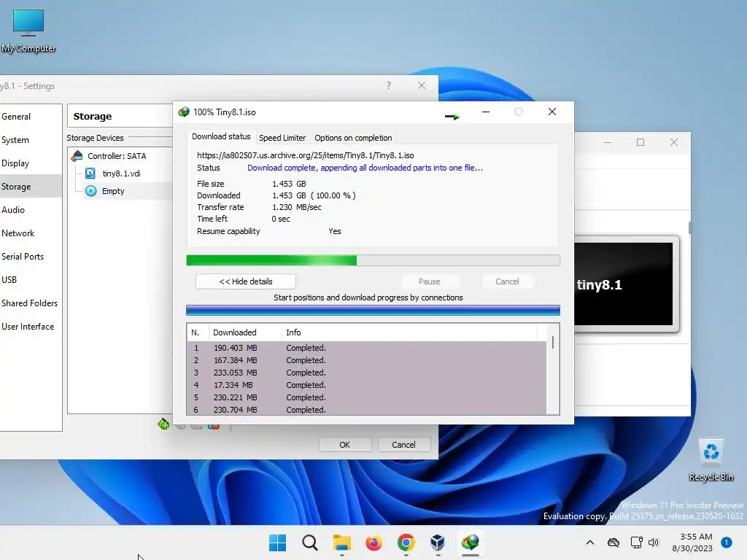The width and height of the screenshot is (747, 560).
Task: Open the volume speaker tray icon
Action: (654, 542)
